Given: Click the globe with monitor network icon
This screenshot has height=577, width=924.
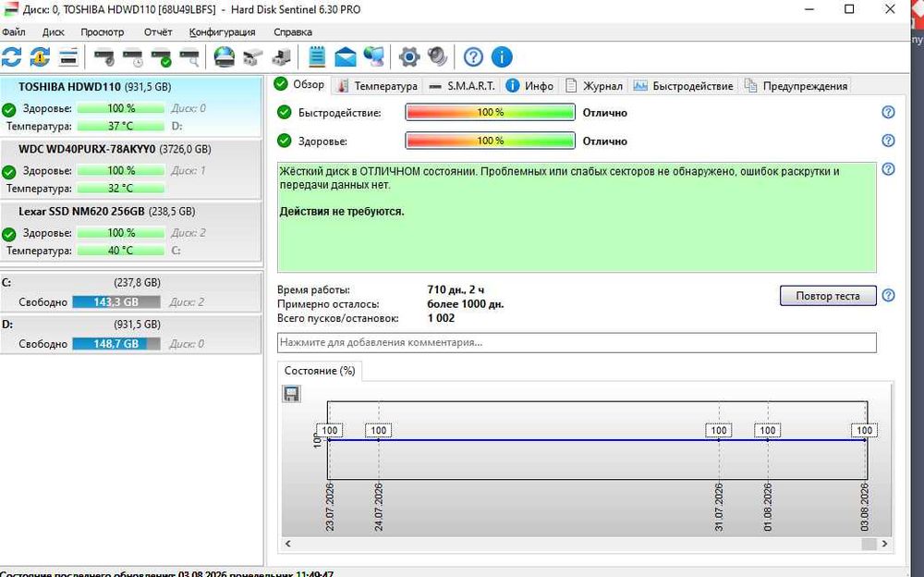Looking at the screenshot, I should (x=373, y=57).
